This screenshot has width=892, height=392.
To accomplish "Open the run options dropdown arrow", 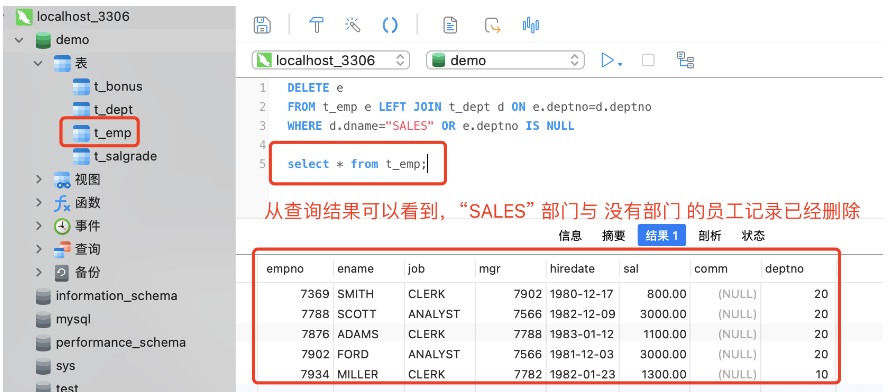I will tap(620, 64).
